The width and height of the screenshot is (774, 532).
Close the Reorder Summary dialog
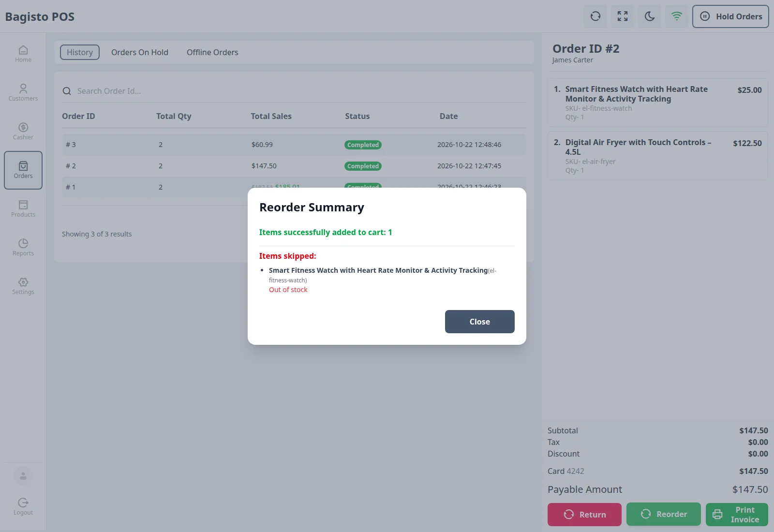coord(480,322)
